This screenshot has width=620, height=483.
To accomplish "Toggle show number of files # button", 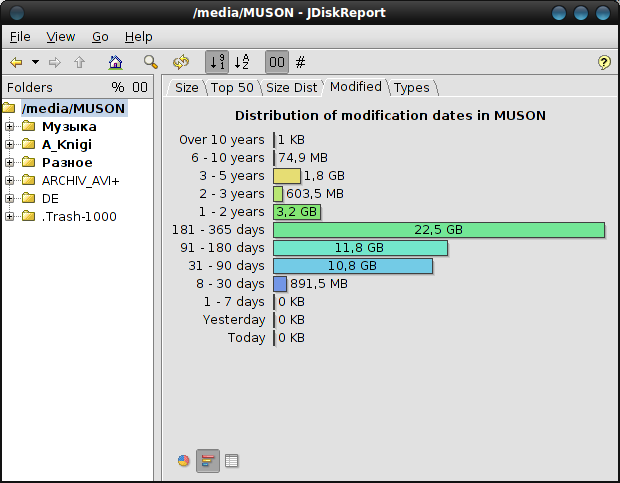I will (x=301, y=62).
